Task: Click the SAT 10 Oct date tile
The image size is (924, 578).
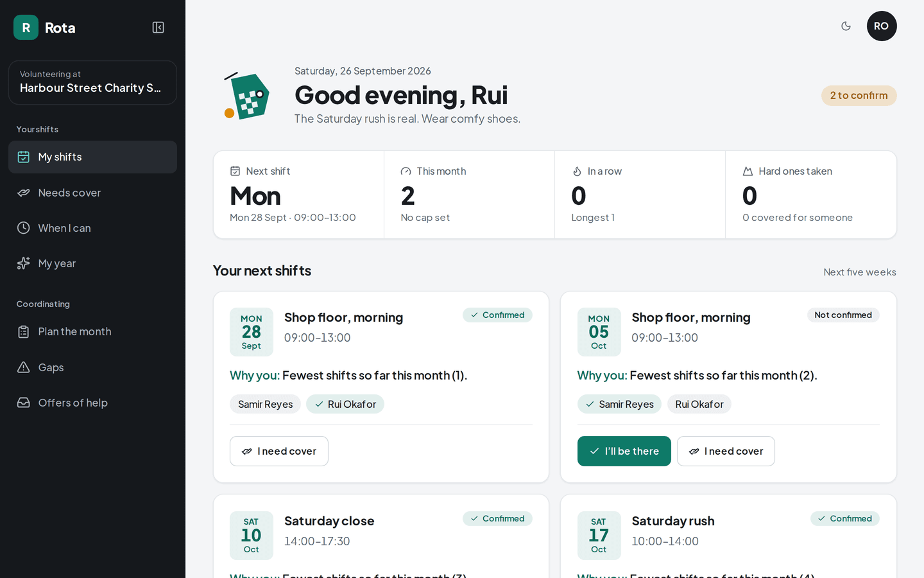Action: (252, 536)
